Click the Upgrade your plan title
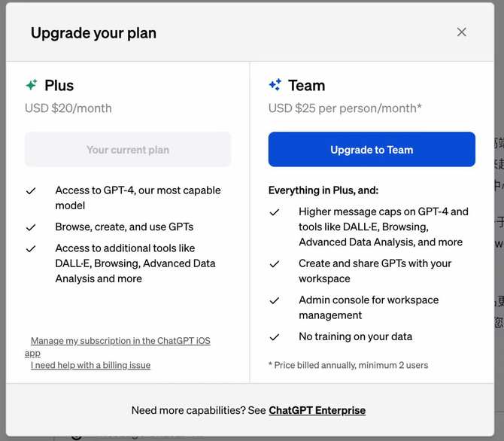This screenshot has width=504, height=441. pyautogui.click(x=93, y=33)
